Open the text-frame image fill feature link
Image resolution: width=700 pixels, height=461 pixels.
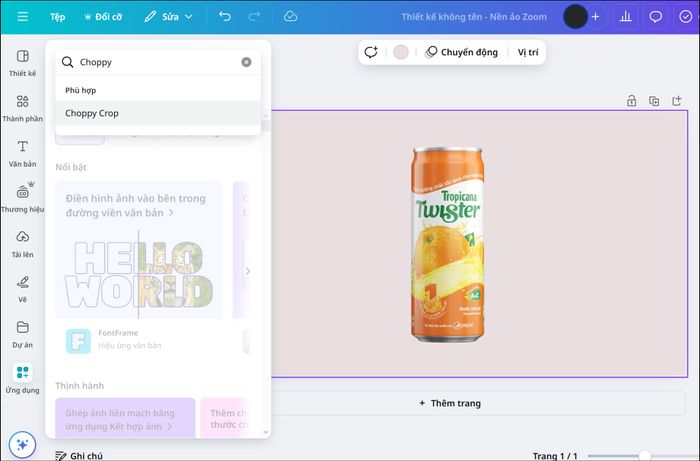coord(135,205)
